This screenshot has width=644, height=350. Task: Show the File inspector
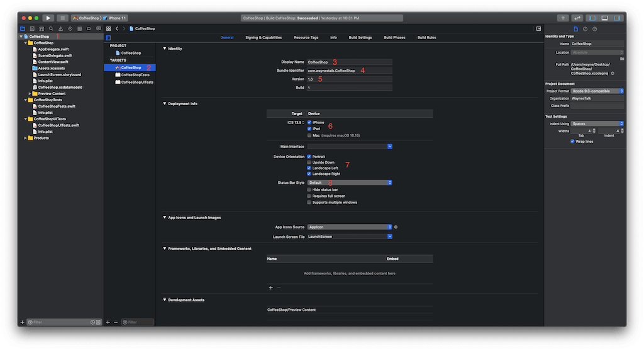(575, 29)
